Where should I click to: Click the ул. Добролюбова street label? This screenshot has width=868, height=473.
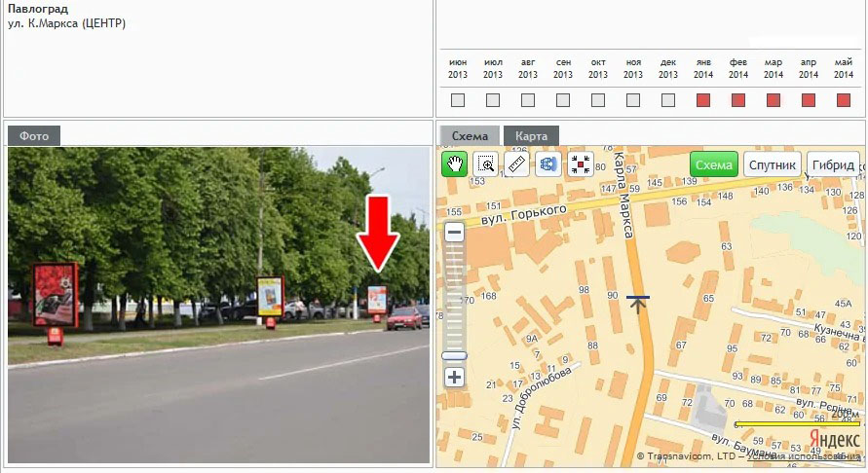tap(541, 398)
